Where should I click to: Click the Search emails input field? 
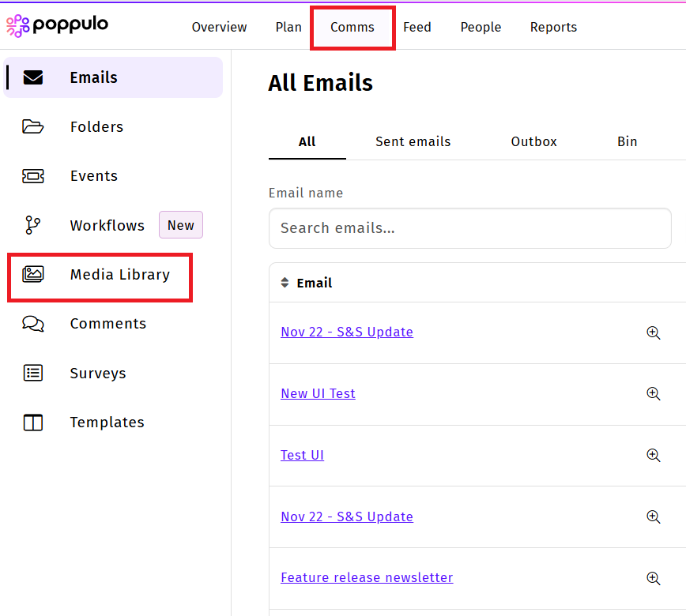point(469,228)
